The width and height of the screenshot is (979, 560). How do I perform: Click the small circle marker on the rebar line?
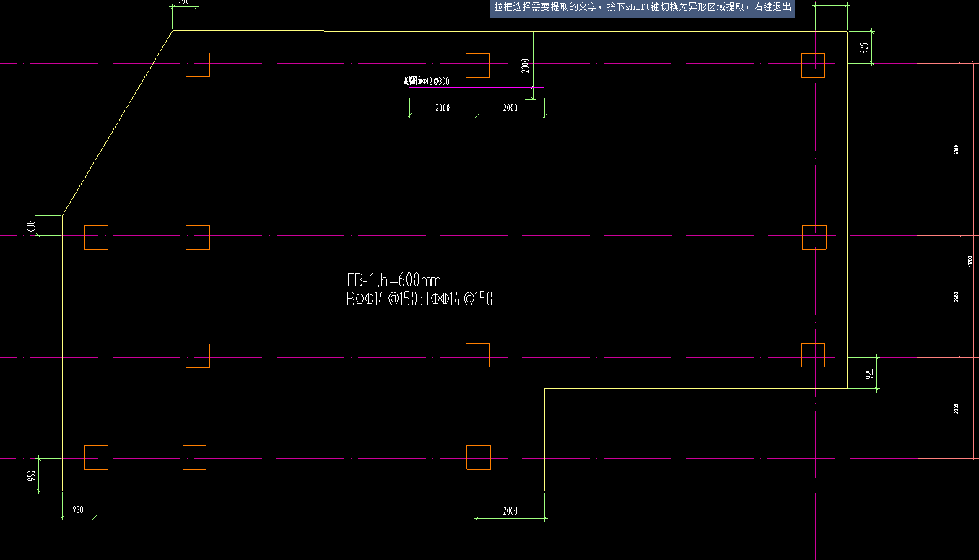pos(533,88)
